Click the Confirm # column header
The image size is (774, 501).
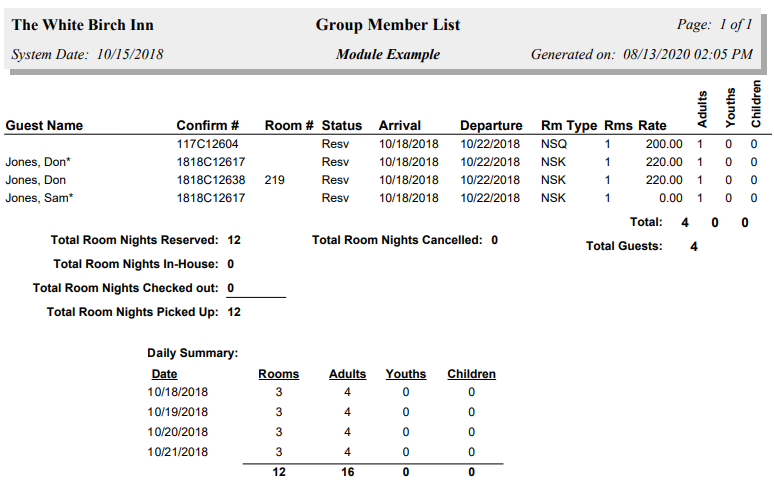pos(207,126)
